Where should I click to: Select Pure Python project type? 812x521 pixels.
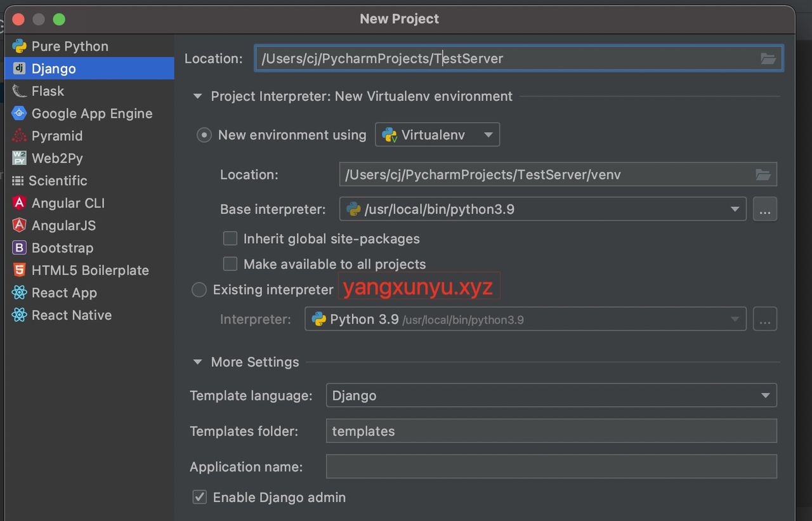70,46
